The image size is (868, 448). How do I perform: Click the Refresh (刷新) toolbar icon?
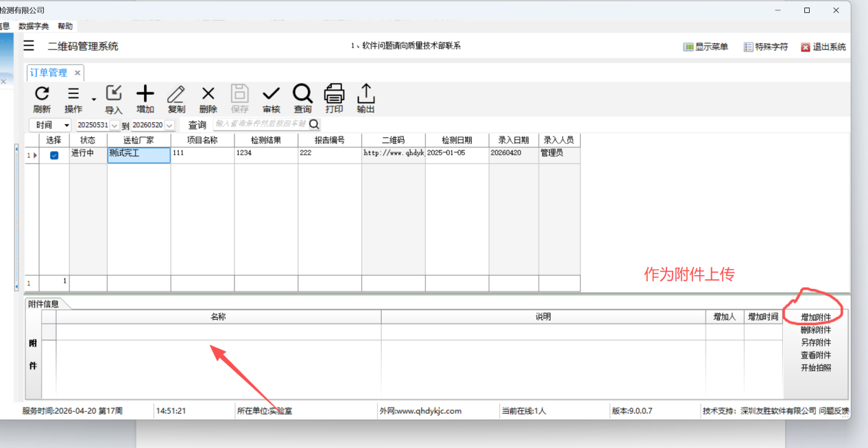tap(42, 94)
